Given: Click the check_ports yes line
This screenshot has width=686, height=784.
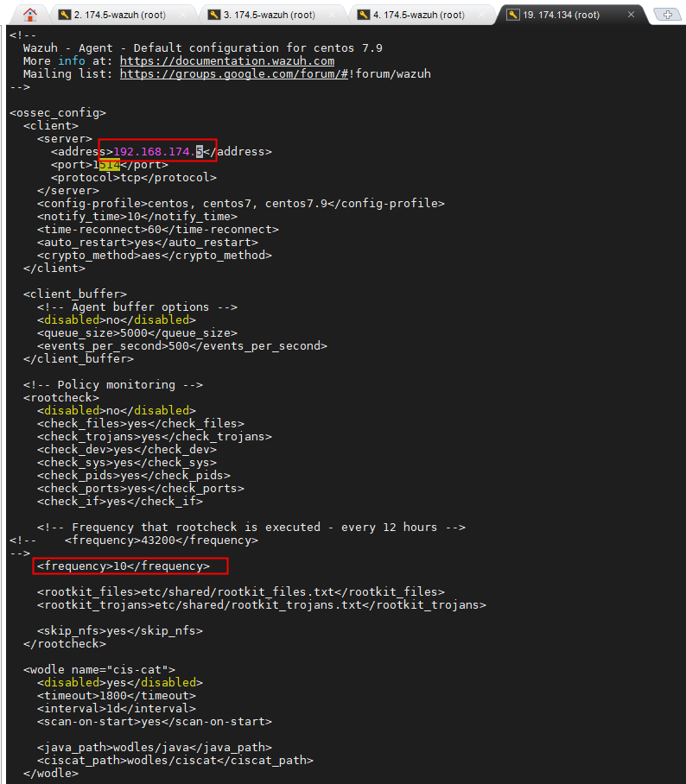Looking at the screenshot, I should [x=141, y=489].
